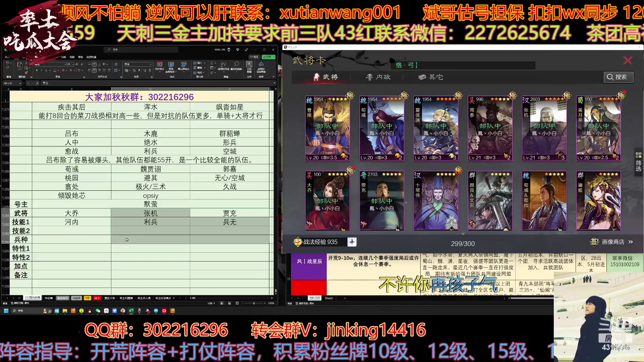Open the Format cells dropdown
The image size is (644, 362).
[x=198, y=73]
